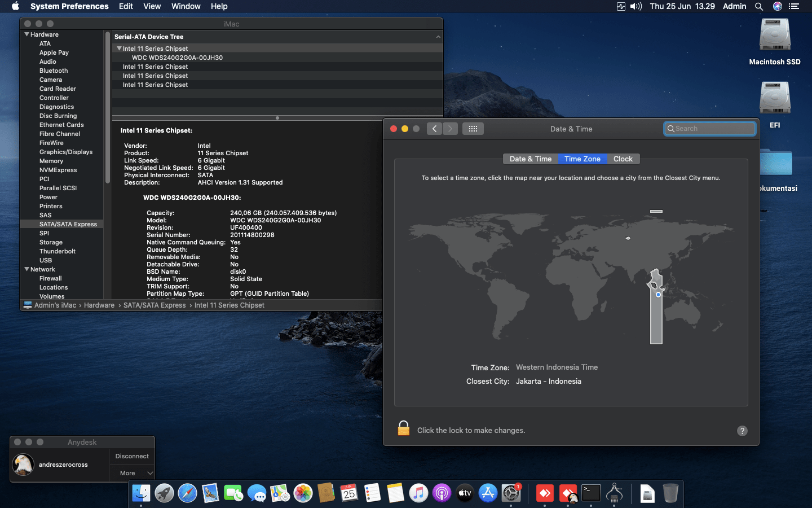Open Music app from the Dock
This screenshot has width=812, height=508.
click(418, 493)
